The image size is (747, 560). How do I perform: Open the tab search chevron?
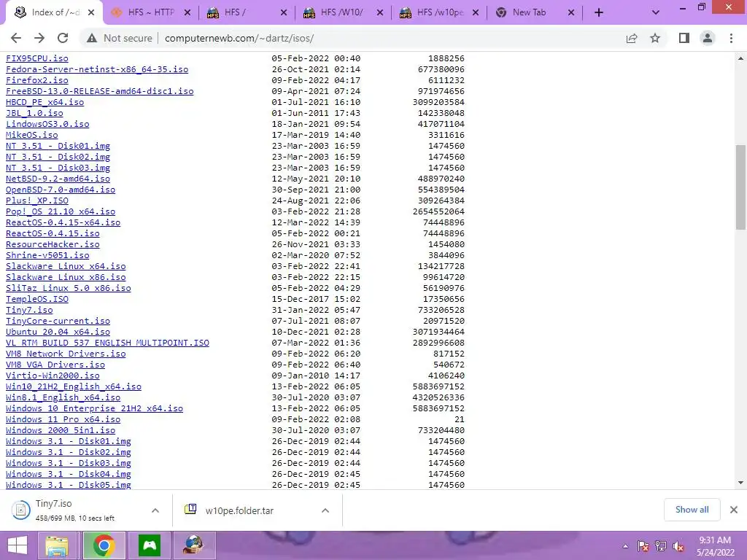pyautogui.click(x=656, y=13)
